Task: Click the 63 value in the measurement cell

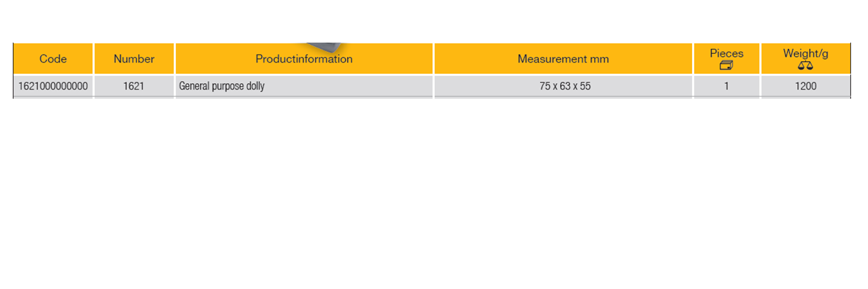Action: pos(565,87)
